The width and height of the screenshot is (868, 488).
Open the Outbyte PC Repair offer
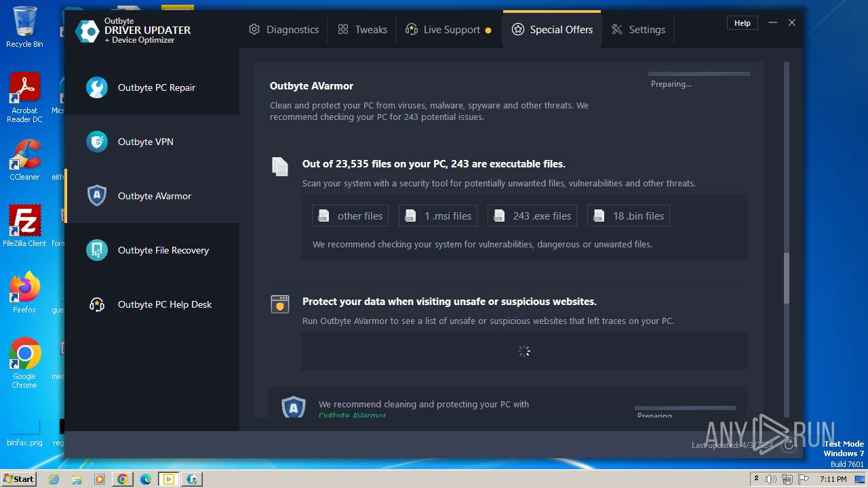coord(152,87)
